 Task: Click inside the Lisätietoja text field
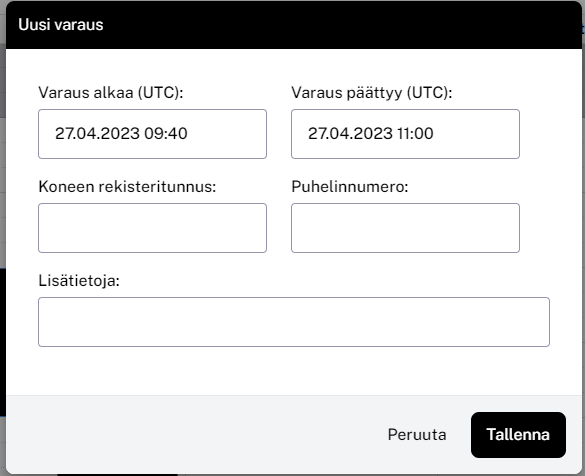point(294,322)
